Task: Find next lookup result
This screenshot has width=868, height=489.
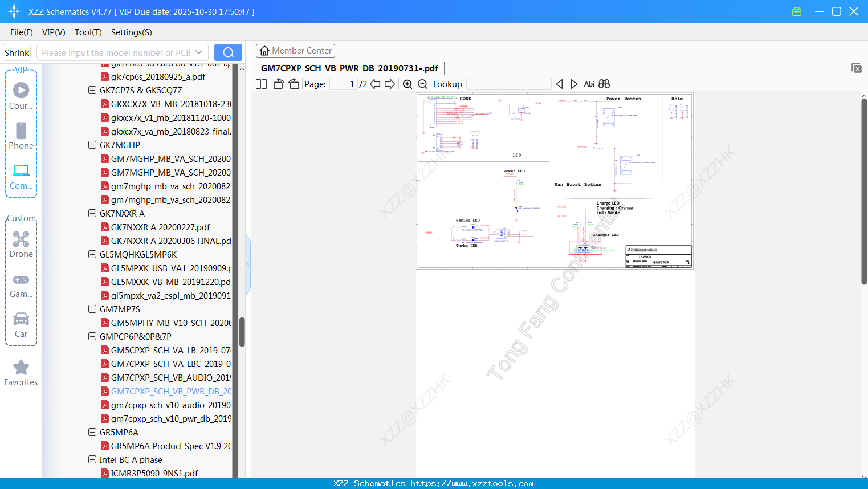Action: [574, 84]
